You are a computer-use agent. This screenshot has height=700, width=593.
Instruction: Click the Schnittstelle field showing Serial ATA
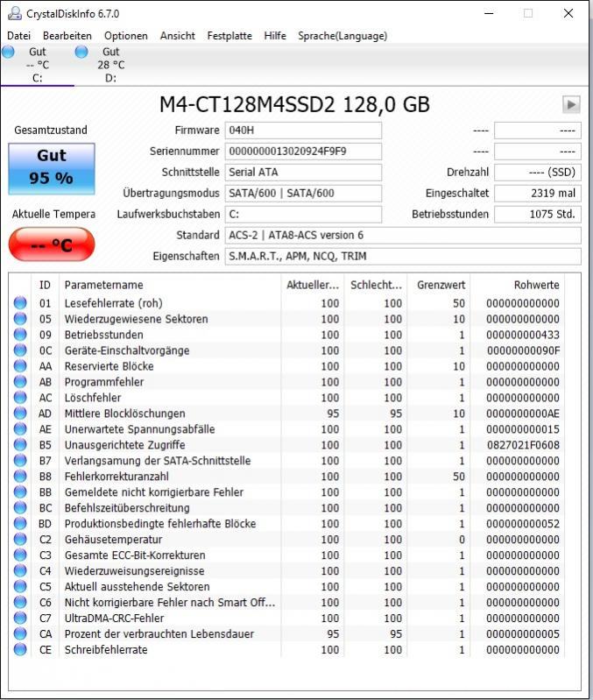[x=303, y=173]
